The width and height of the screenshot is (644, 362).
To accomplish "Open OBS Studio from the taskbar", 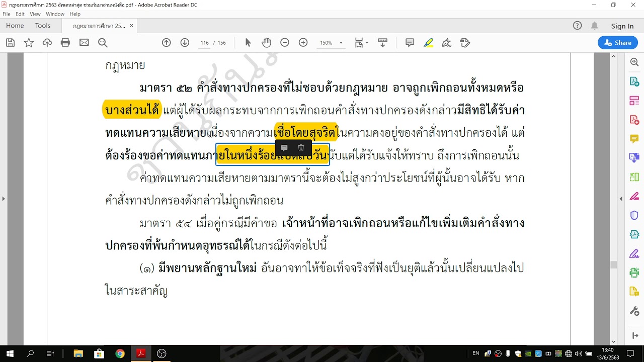I will pos(162,353).
